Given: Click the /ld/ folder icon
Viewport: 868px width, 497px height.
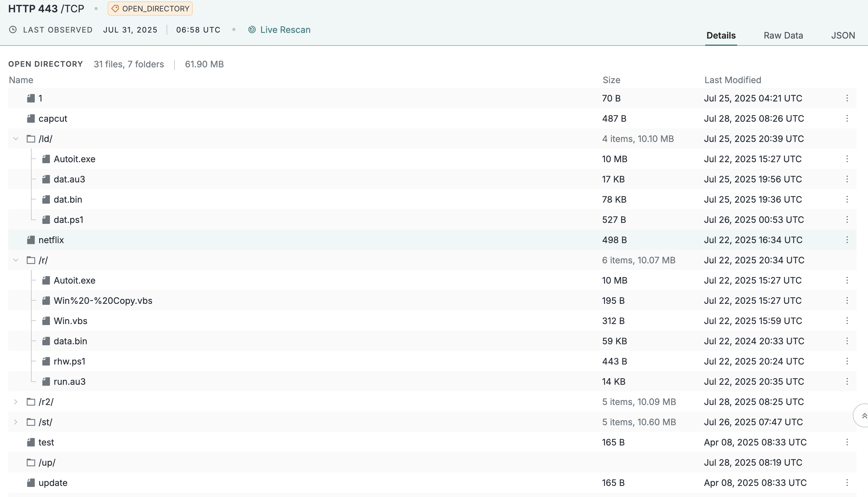Looking at the screenshot, I should click(x=31, y=139).
